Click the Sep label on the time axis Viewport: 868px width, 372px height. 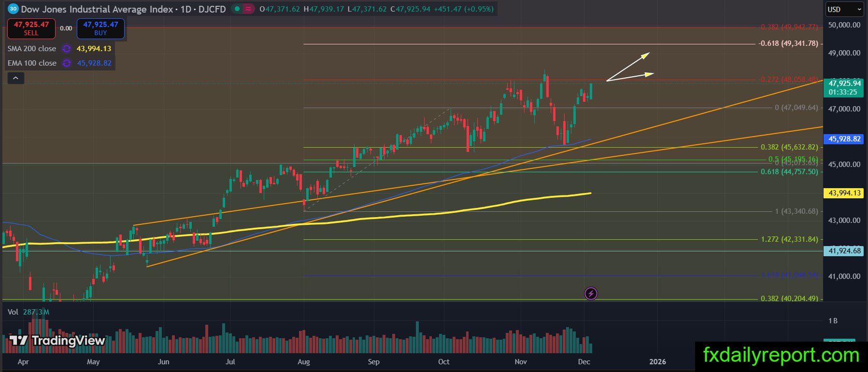click(374, 362)
